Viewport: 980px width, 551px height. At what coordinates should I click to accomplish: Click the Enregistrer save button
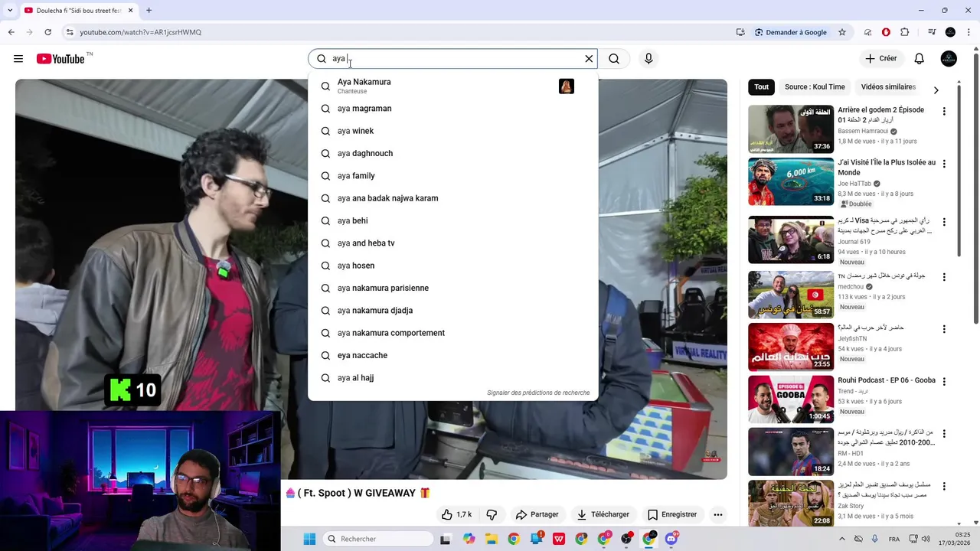point(671,514)
